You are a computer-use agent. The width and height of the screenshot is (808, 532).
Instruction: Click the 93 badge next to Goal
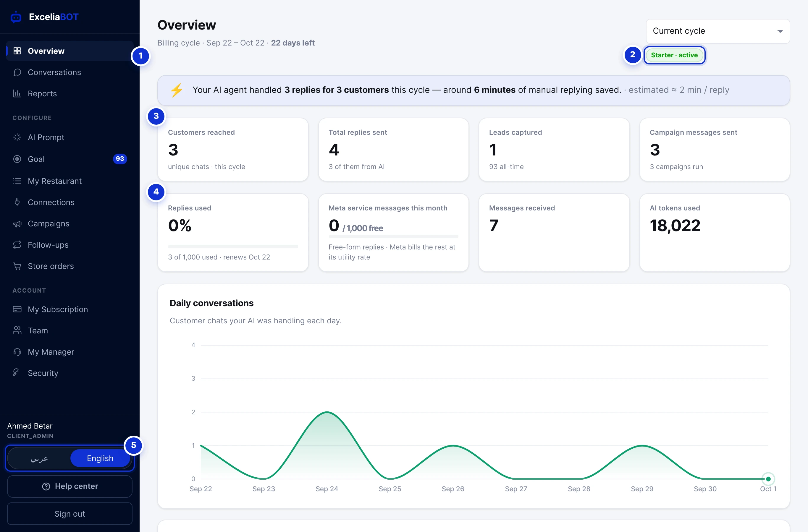tap(120, 159)
